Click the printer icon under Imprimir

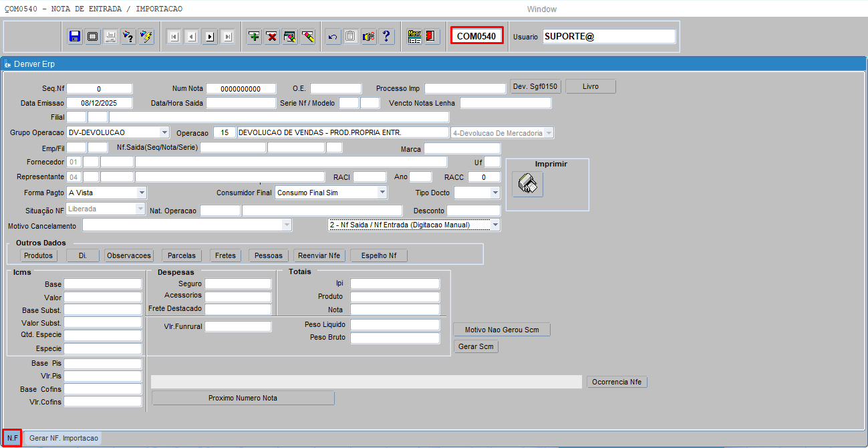click(528, 184)
